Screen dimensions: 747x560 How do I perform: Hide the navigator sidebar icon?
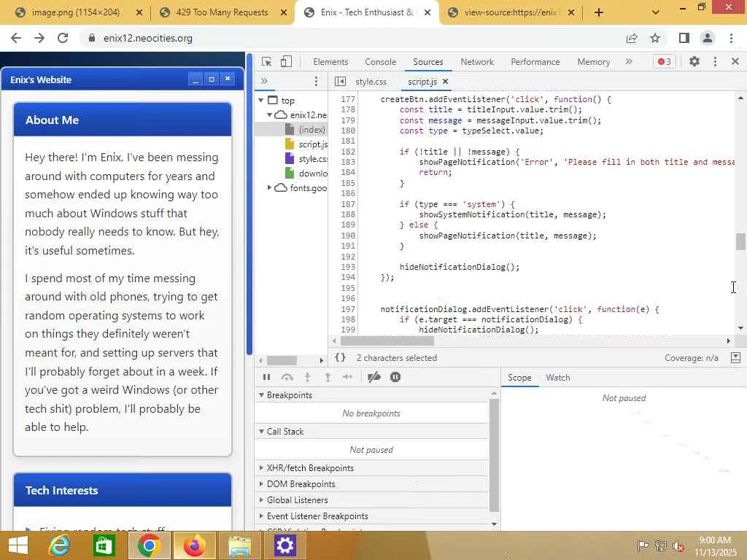(340, 82)
